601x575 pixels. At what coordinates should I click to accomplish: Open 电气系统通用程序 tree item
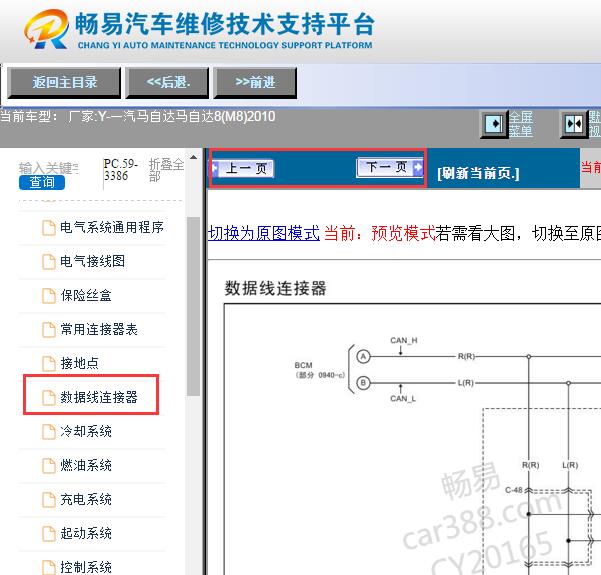point(112,227)
